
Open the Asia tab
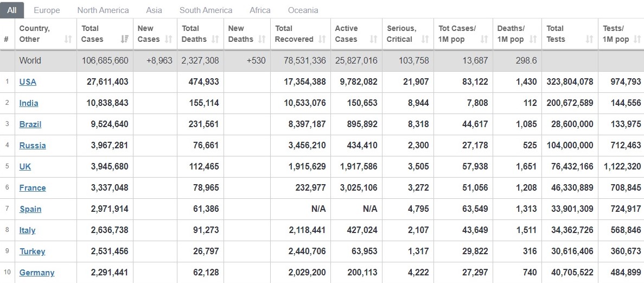[x=154, y=10]
